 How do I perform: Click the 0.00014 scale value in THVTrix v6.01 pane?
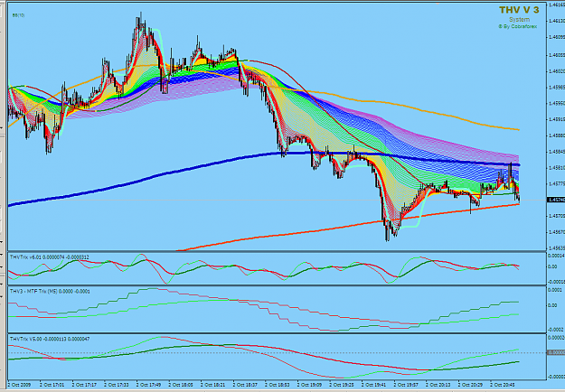coord(556,256)
